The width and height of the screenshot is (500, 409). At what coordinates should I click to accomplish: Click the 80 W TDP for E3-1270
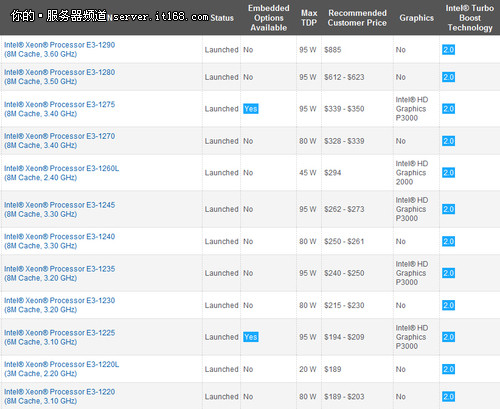tap(308, 141)
